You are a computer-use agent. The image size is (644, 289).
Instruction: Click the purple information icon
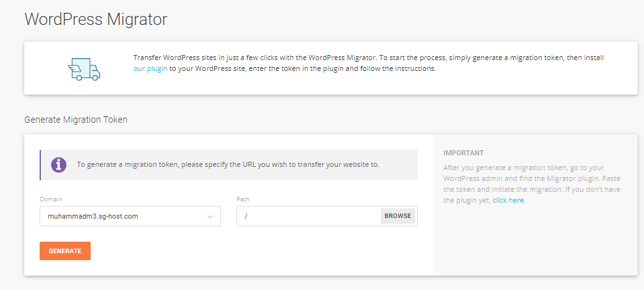(x=59, y=164)
